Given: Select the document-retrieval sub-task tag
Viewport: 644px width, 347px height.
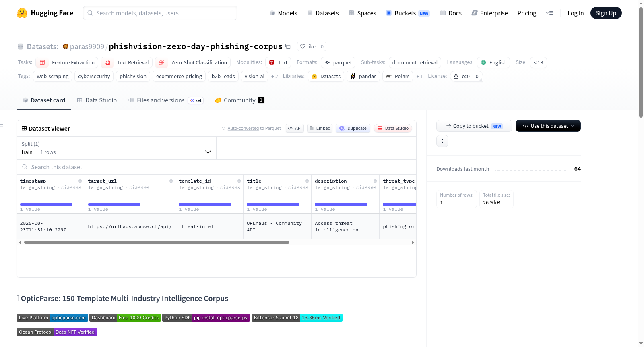Looking at the screenshot, I should pos(415,62).
